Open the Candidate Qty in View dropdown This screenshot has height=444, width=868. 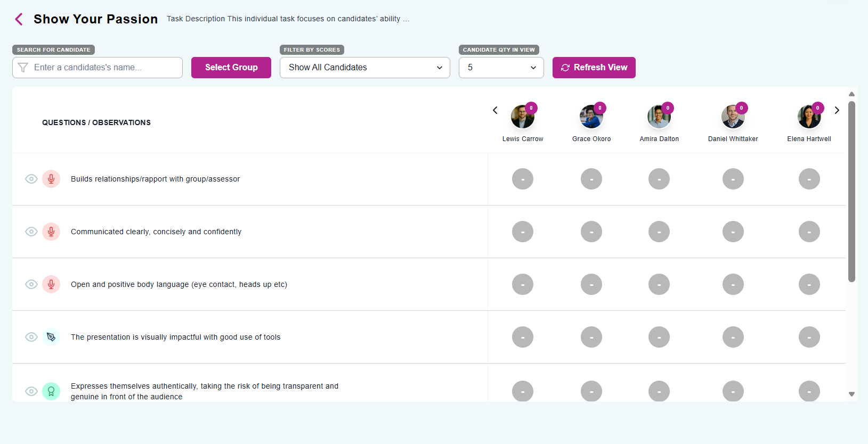pyautogui.click(x=501, y=68)
